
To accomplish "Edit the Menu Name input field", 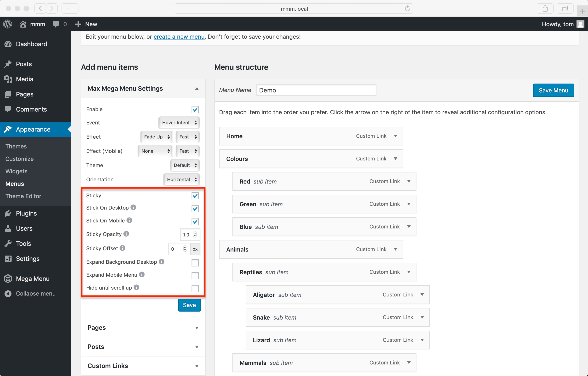I will tap(316, 90).
